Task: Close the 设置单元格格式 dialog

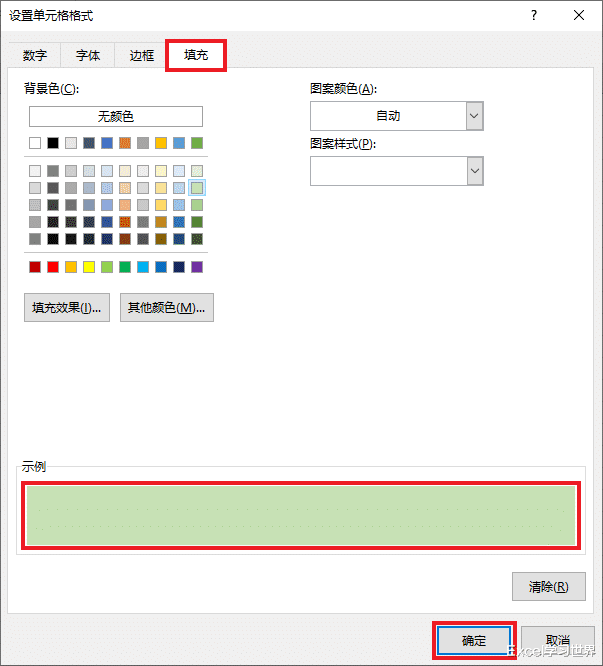Action: pyautogui.click(x=579, y=16)
